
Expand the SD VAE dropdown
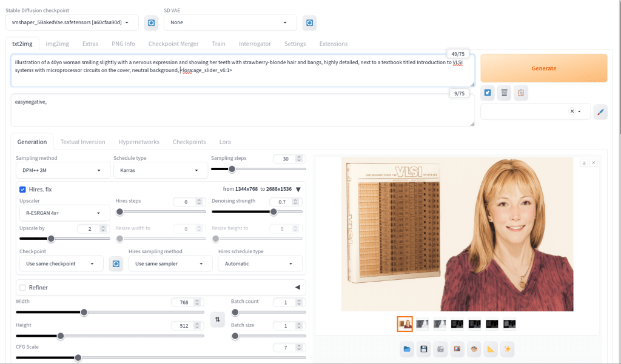pos(230,22)
